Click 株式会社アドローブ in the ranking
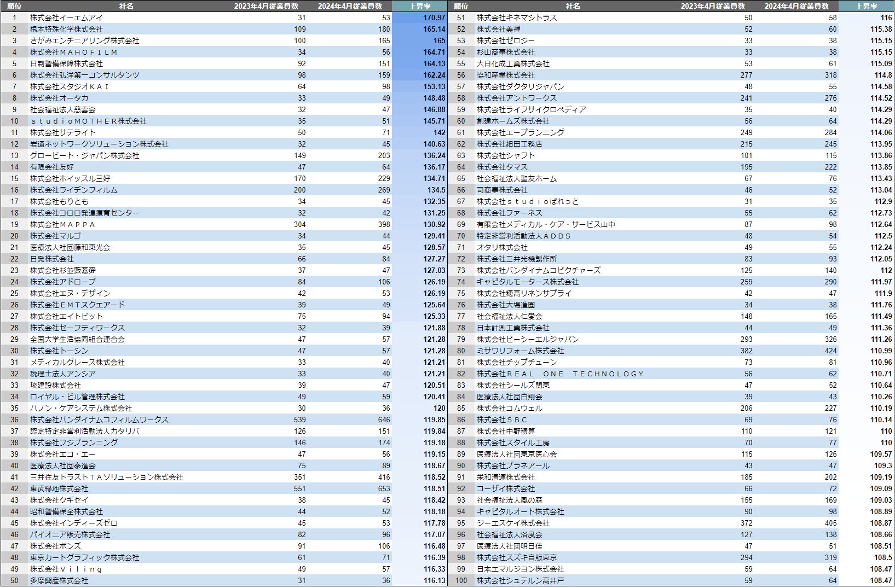 63,282
